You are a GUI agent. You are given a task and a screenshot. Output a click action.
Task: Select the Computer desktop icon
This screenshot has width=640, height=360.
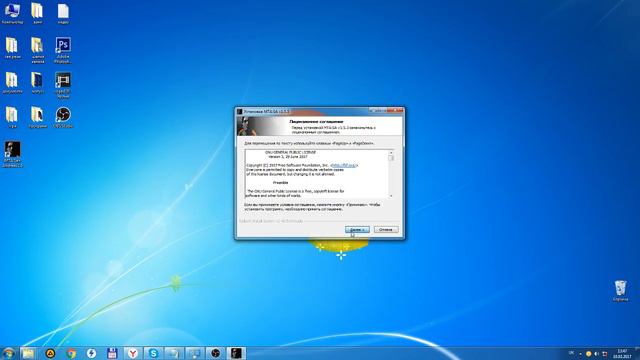click(12, 13)
